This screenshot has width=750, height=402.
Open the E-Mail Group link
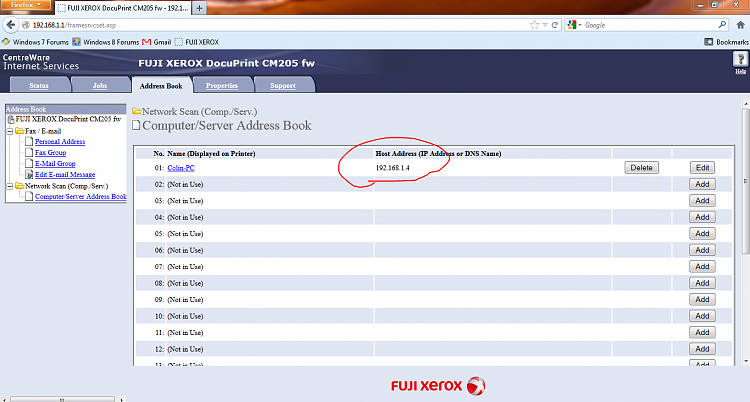[55, 164]
